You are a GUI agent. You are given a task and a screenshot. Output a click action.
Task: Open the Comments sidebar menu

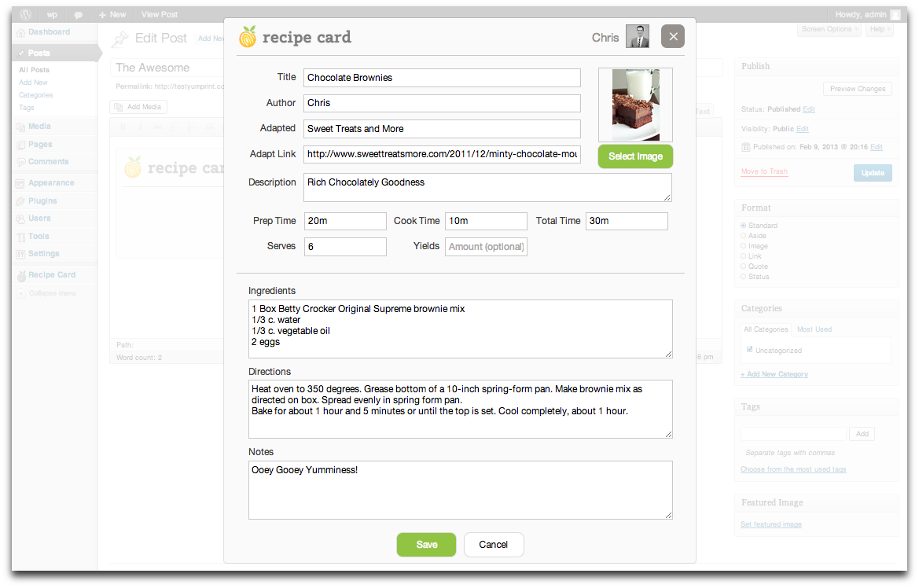click(x=48, y=162)
